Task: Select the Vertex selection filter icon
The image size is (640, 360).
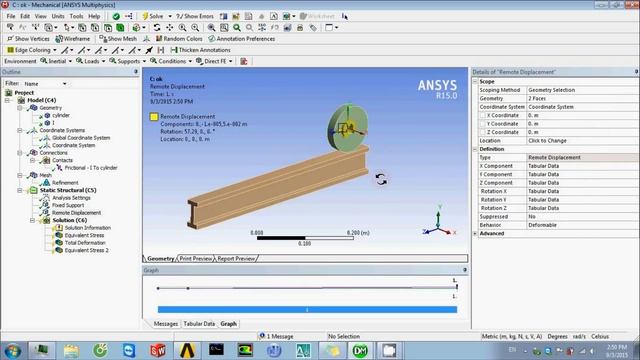Action: [82, 27]
